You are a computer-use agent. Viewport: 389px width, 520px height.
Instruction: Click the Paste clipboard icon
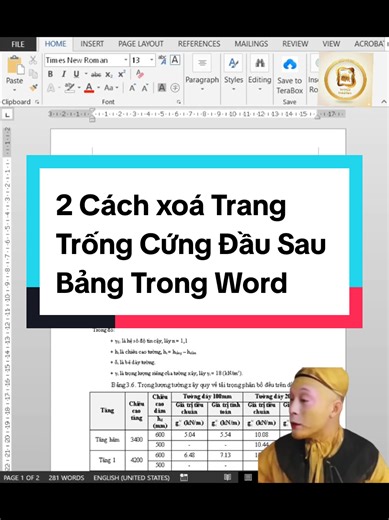16,65
